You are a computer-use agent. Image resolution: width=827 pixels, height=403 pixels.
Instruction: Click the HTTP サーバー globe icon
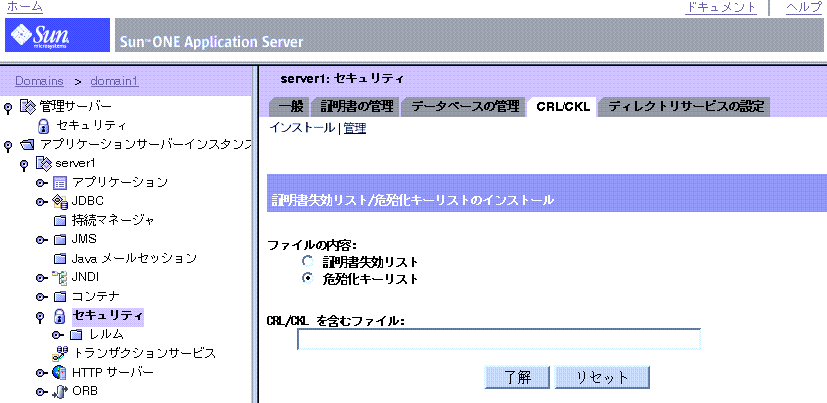60,373
